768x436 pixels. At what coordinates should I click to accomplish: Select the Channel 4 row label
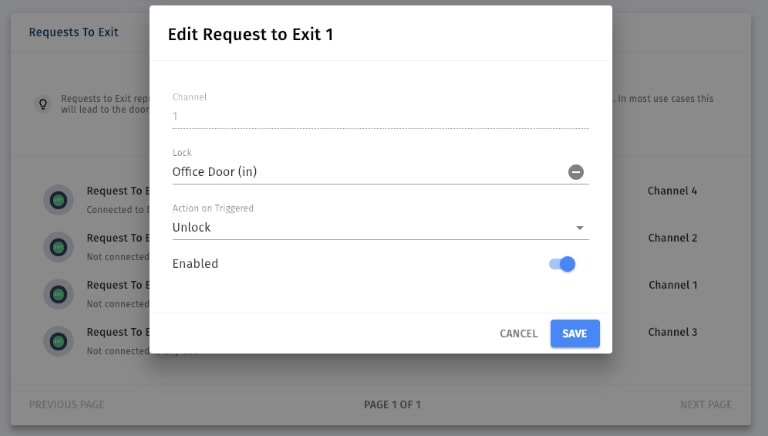tap(672, 191)
